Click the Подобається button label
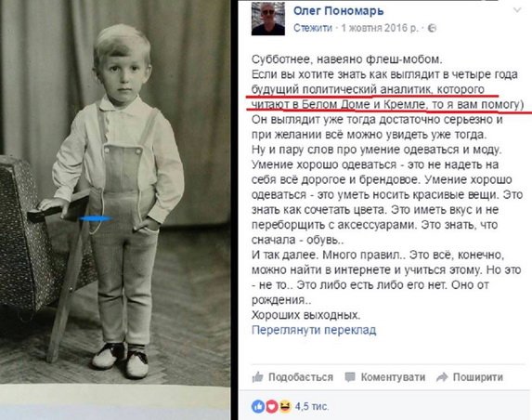Viewport: 532px width, 420px height. 301,377
